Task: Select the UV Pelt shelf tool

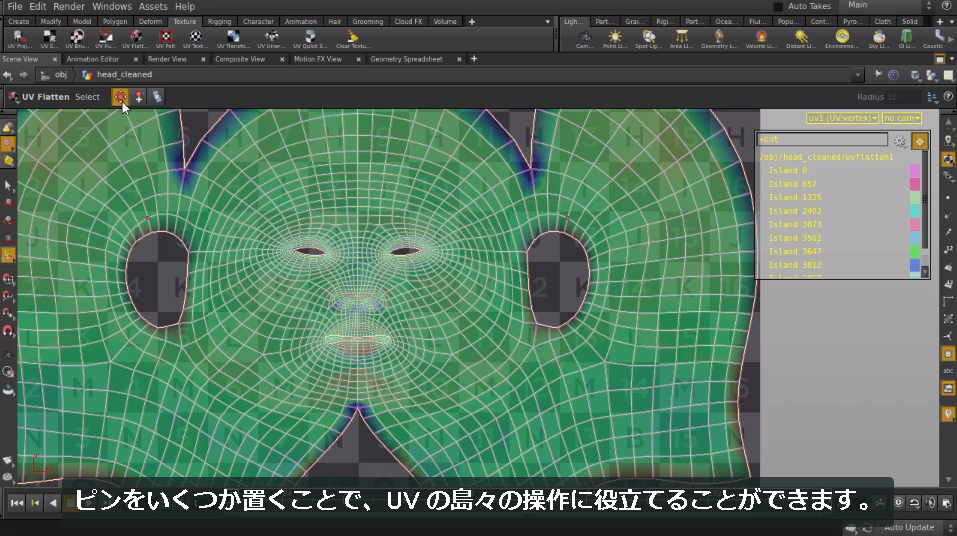Action: coord(165,39)
